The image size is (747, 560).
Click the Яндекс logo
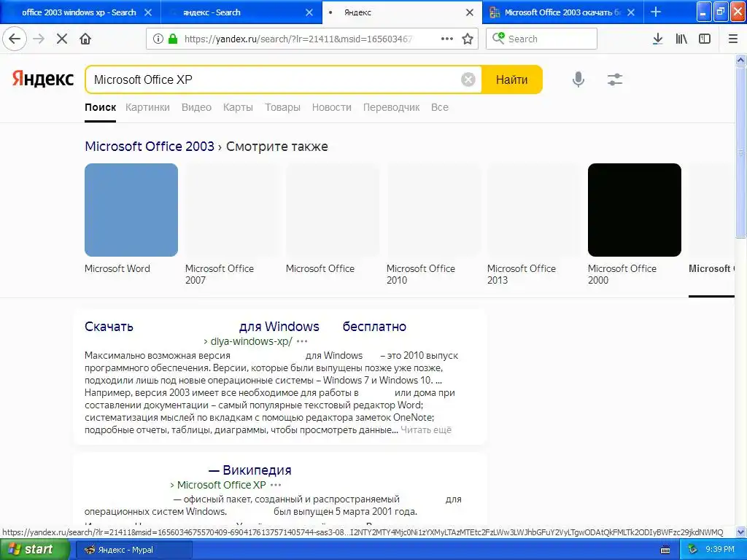coord(43,79)
